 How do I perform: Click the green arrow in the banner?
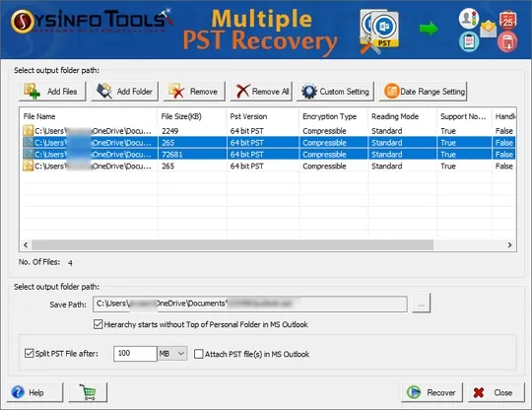(429, 29)
